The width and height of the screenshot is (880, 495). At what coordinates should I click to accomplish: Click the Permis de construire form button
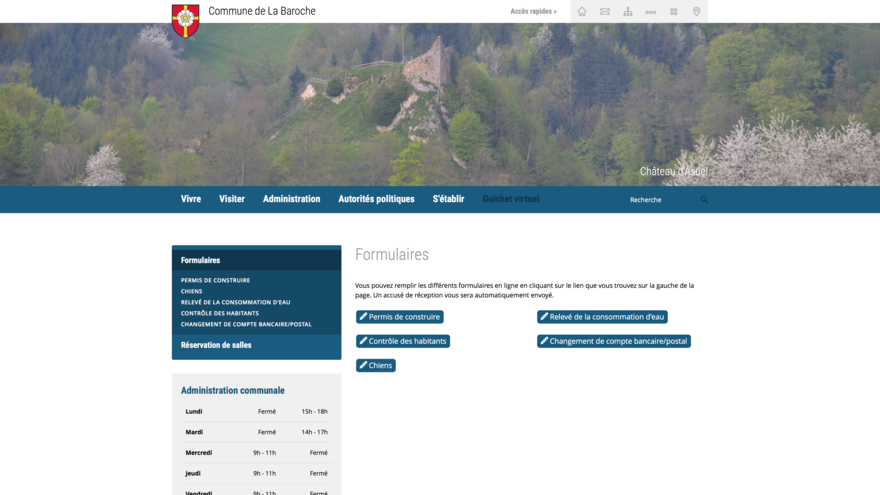pos(400,317)
